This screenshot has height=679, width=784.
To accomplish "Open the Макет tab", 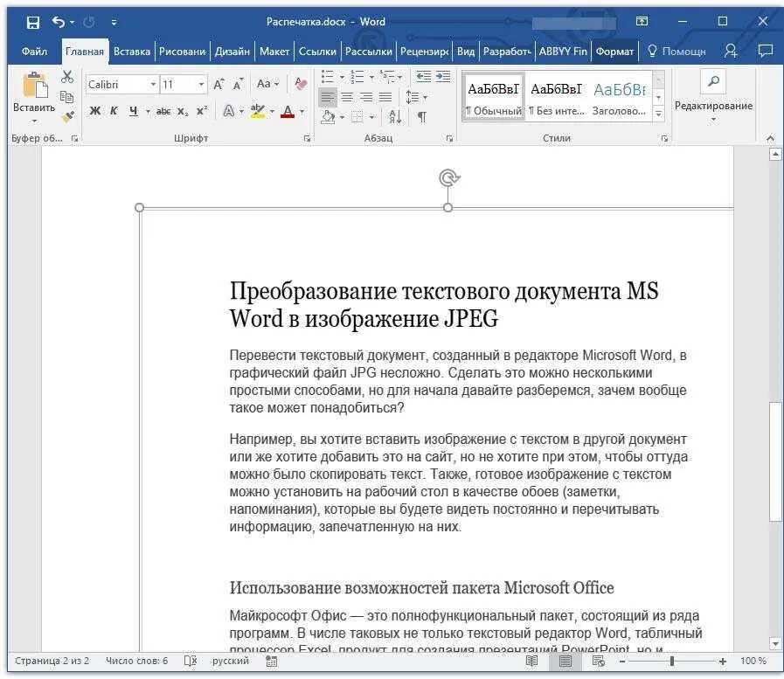I will tap(274, 52).
